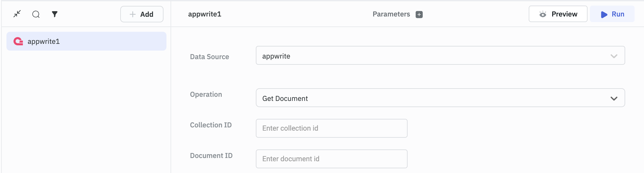Click the search queries magnifier icon
The image size is (644, 173).
(x=36, y=14)
